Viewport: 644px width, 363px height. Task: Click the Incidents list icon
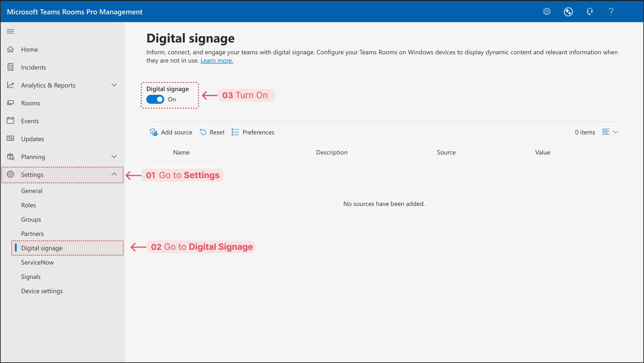10,67
